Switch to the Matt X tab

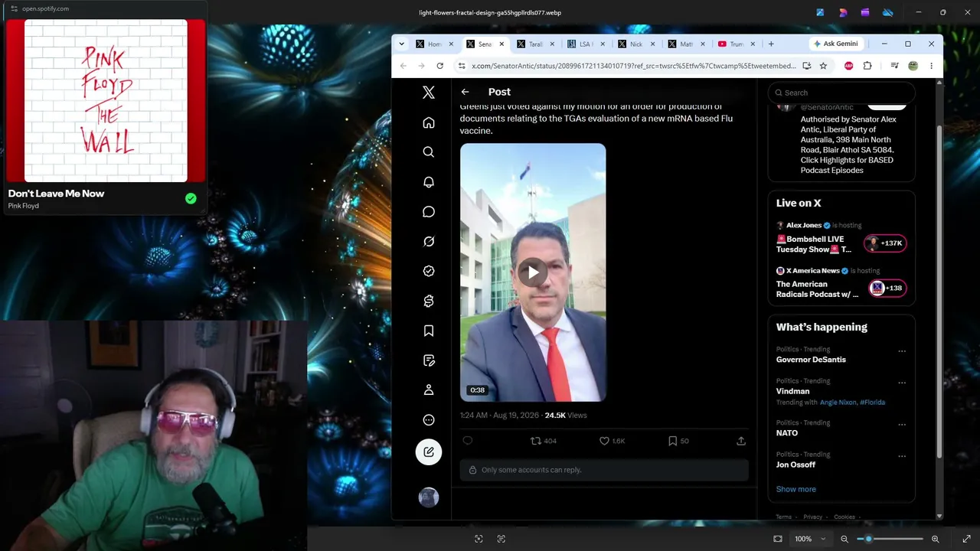tap(687, 44)
